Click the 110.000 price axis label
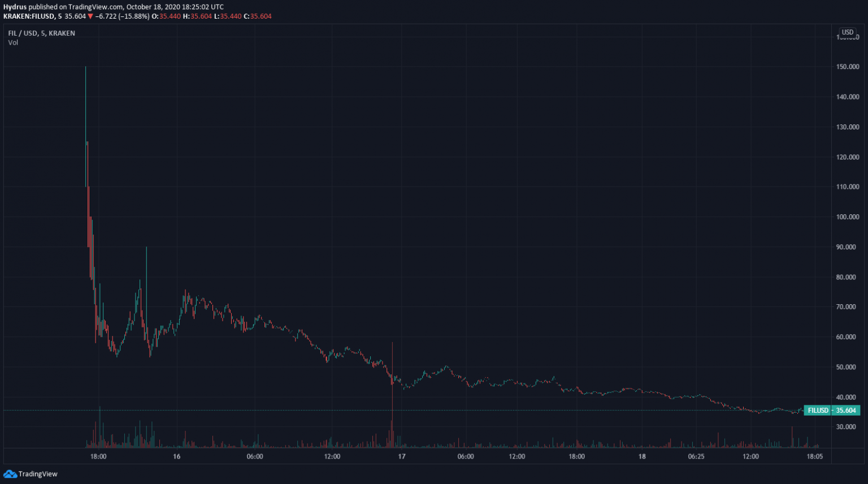This screenshot has width=868, height=484. [848, 187]
